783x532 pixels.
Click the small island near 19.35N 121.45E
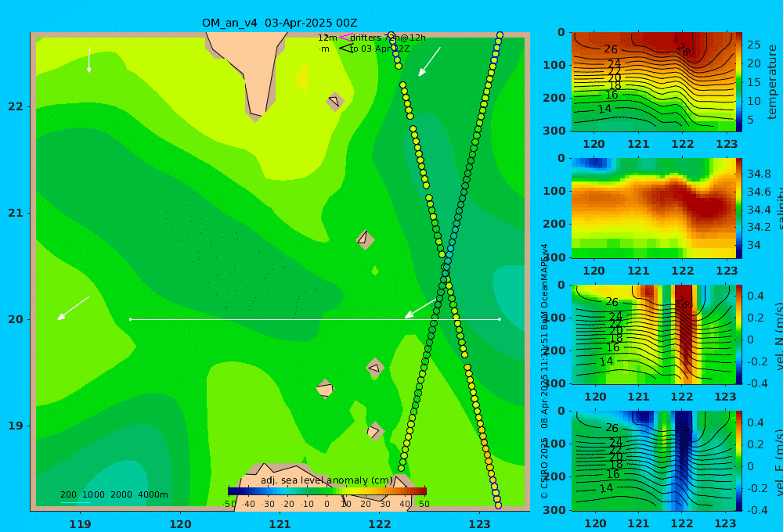click(x=325, y=389)
